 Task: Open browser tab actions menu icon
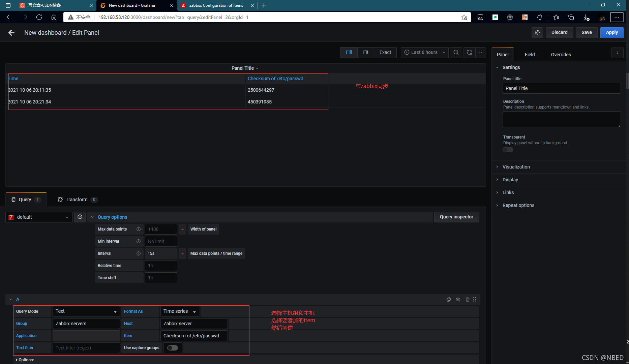point(8,5)
